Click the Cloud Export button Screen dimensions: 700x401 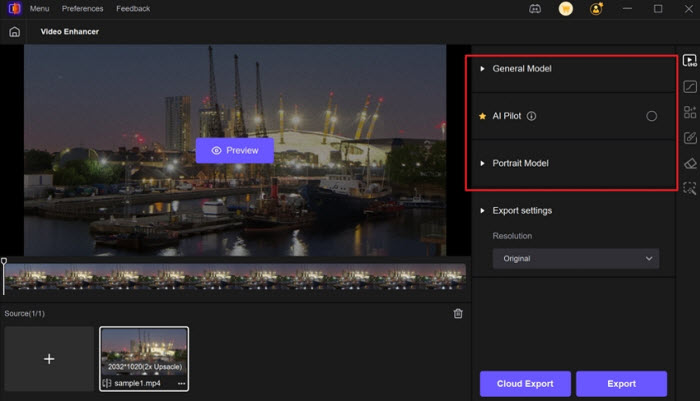(x=525, y=384)
